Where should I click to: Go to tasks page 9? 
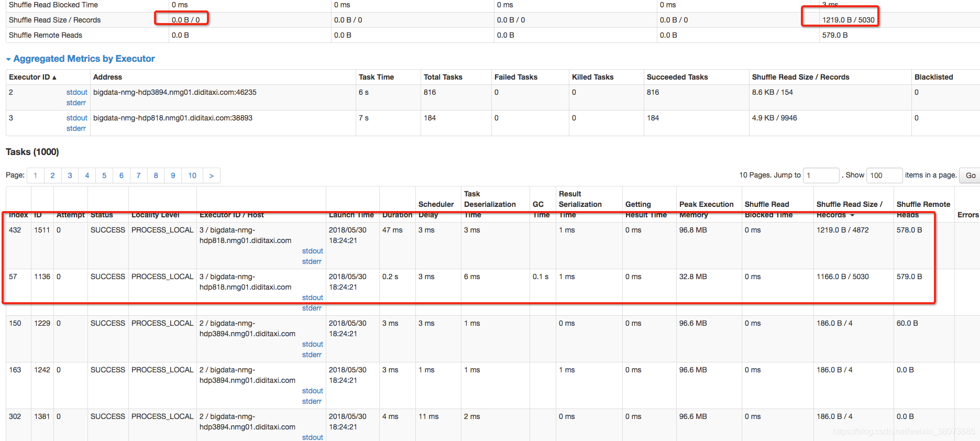pos(173,175)
